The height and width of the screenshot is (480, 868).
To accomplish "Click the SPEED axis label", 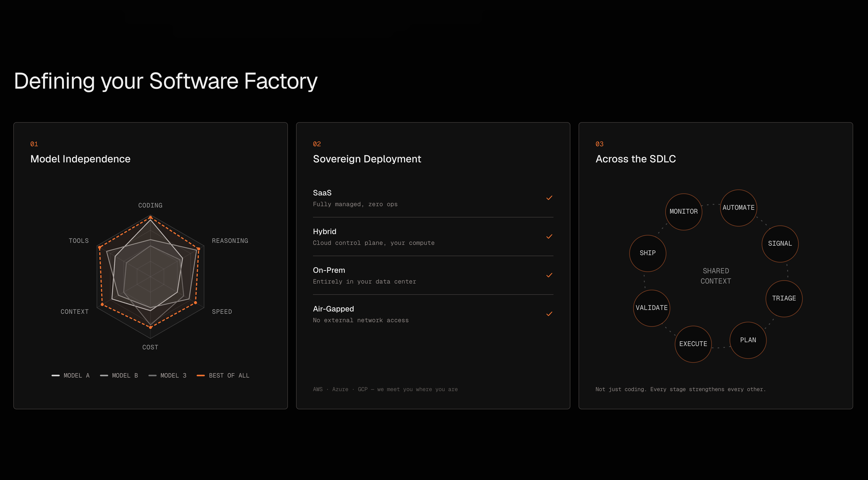I will 222,312.
